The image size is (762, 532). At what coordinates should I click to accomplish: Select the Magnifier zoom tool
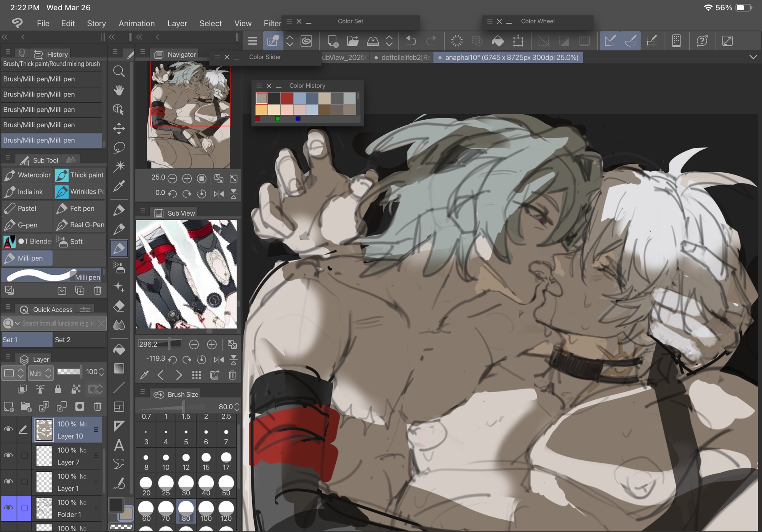[x=119, y=71]
